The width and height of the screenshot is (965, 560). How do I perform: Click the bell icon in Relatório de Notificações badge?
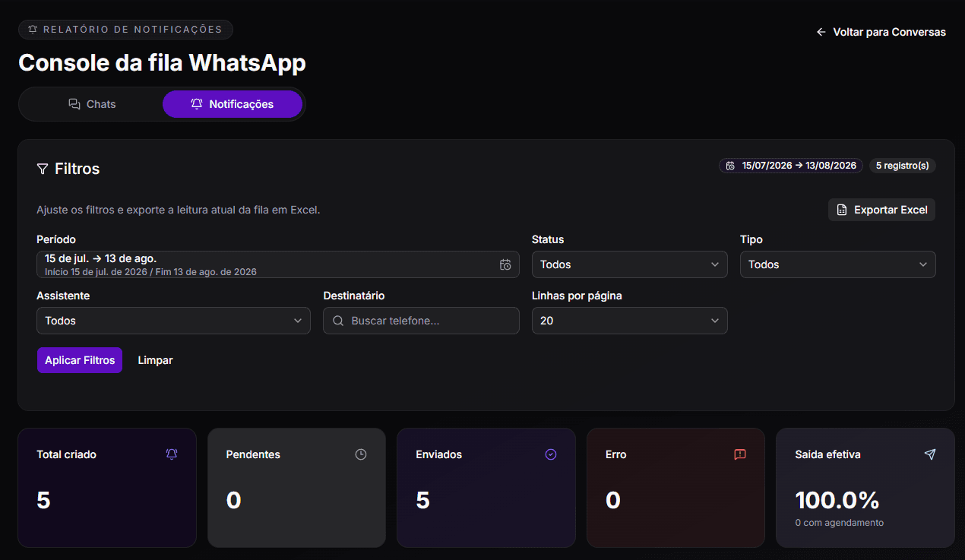[x=32, y=30]
